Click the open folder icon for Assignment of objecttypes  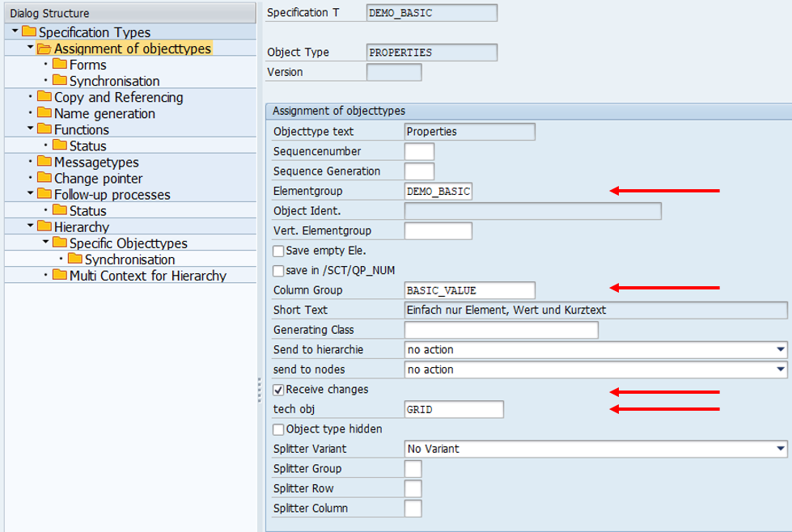point(44,49)
